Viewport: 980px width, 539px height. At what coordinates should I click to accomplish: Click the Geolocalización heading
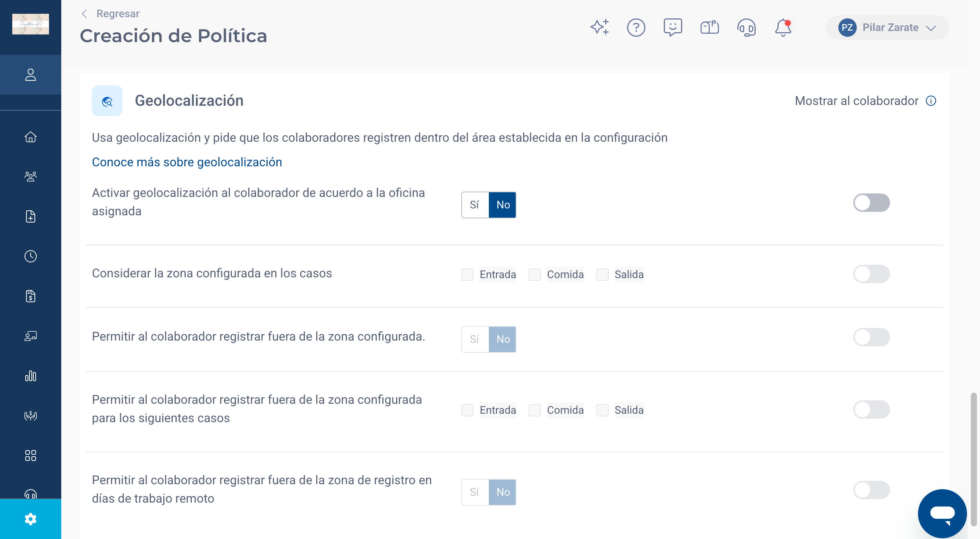point(189,100)
